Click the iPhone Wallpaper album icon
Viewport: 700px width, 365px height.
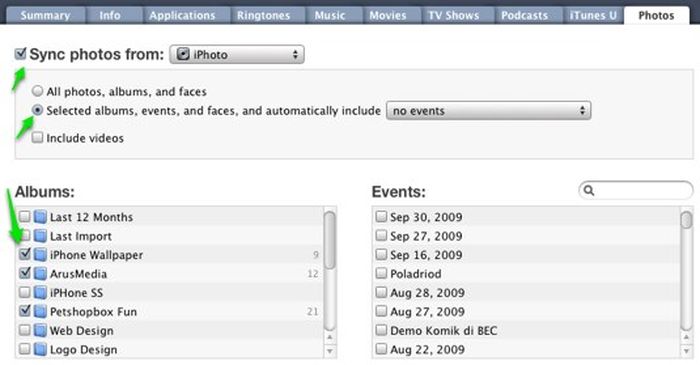tap(40, 255)
